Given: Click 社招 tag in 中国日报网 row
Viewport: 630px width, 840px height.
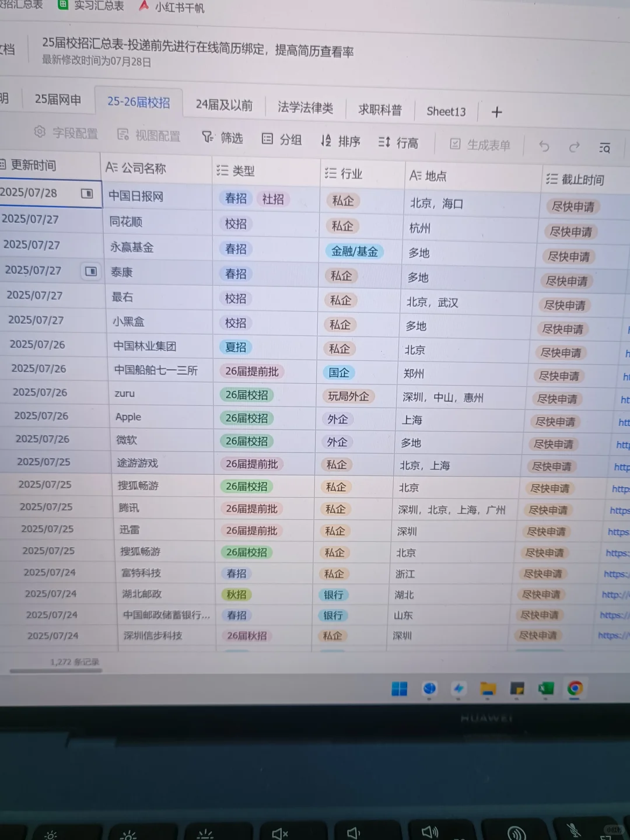Looking at the screenshot, I should [273, 199].
